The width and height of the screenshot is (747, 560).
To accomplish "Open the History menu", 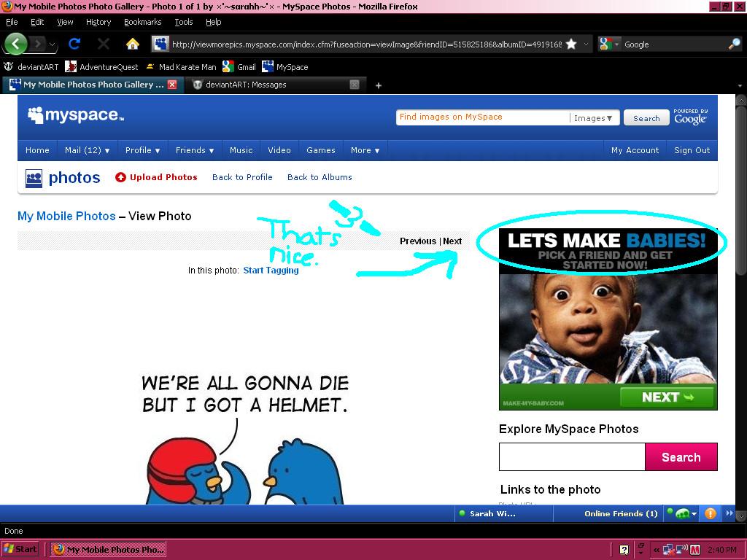I will [98, 22].
